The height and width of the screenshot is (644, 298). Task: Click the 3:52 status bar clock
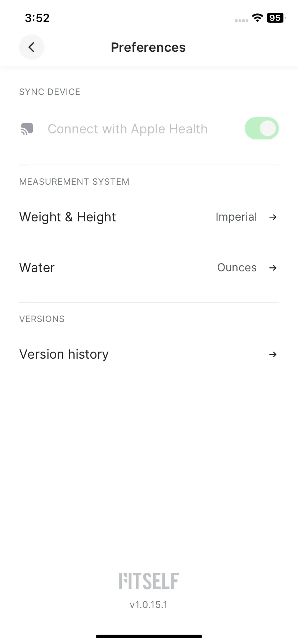[37, 18]
